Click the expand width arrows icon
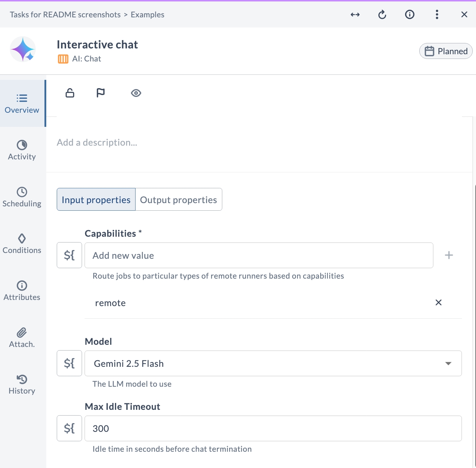This screenshot has height=468, width=476. click(355, 14)
